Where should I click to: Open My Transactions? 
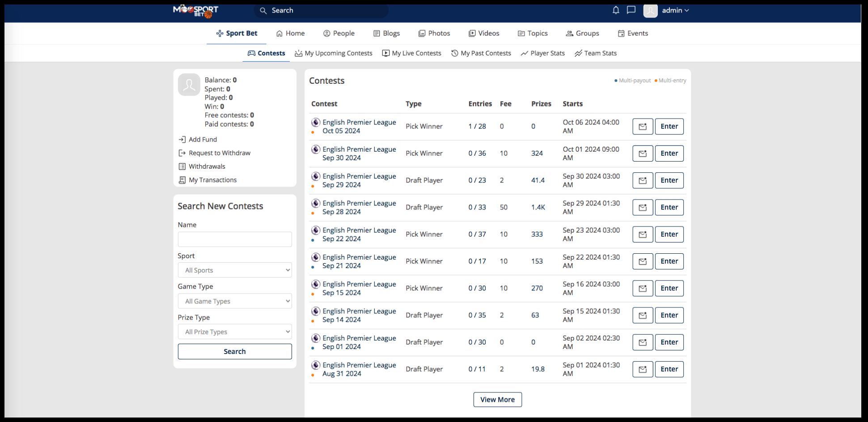[x=207, y=180]
